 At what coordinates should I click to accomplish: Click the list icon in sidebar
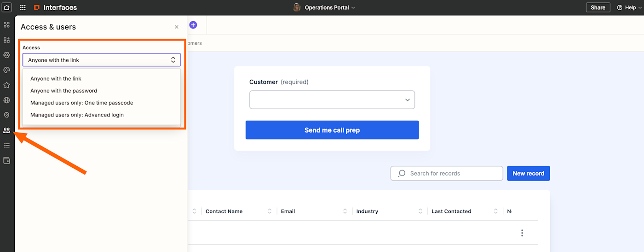pos(6,146)
